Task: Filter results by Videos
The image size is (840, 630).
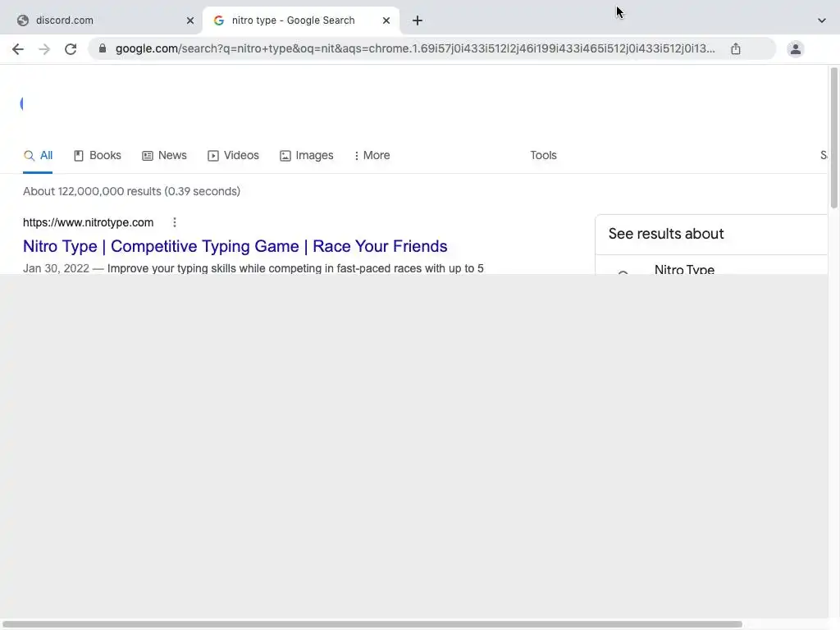Action: (234, 155)
